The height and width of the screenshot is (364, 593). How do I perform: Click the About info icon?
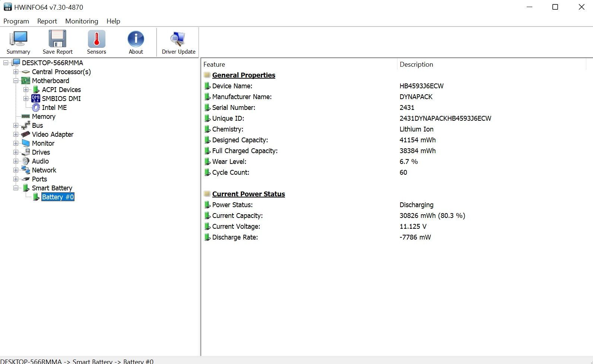pyautogui.click(x=136, y=39)
